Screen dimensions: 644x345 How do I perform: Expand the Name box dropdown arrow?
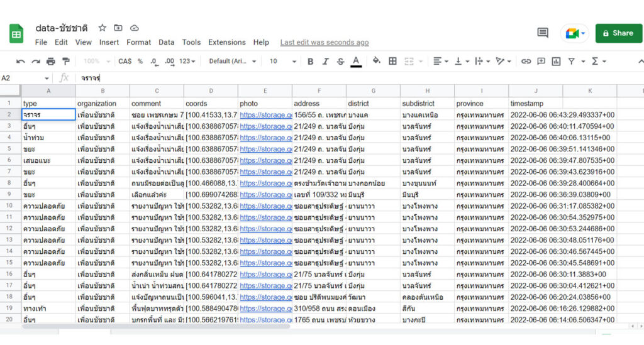47,79
